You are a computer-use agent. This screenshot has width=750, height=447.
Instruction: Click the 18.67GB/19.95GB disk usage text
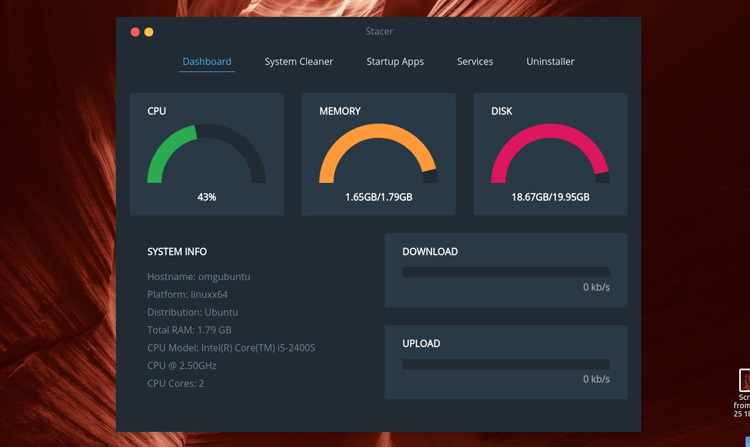550,197
